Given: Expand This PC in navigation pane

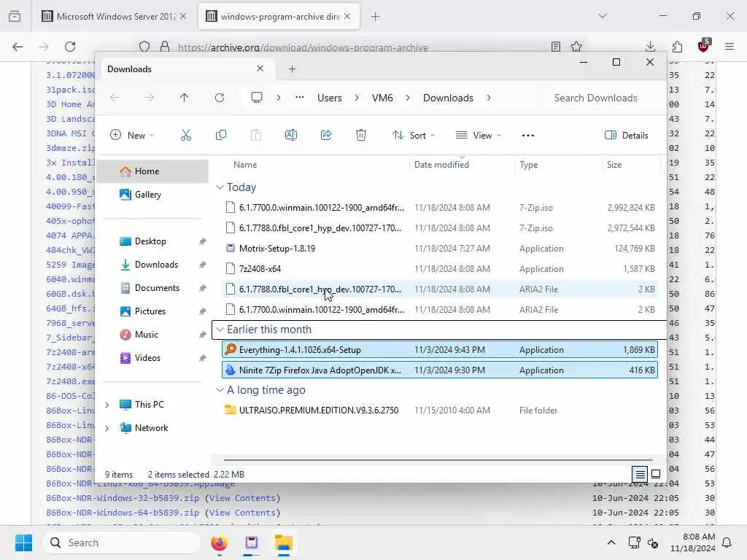Looking at the screenshot, I should click(x=107, y=404).
